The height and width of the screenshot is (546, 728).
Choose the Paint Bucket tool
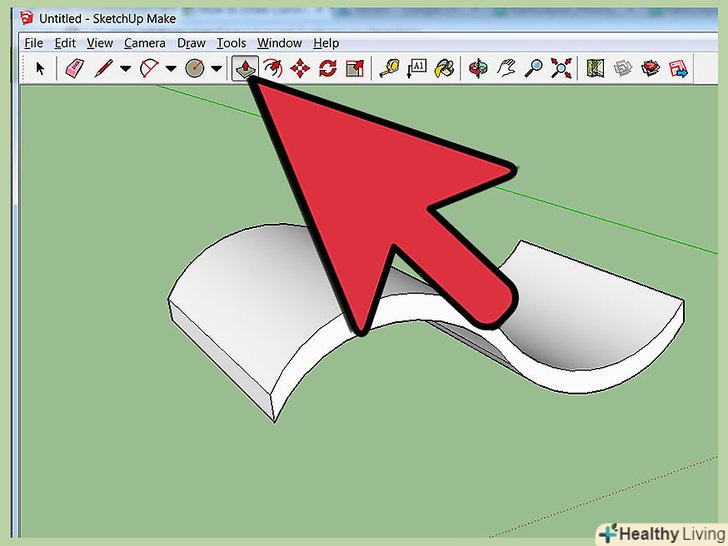tap(446, 68)
